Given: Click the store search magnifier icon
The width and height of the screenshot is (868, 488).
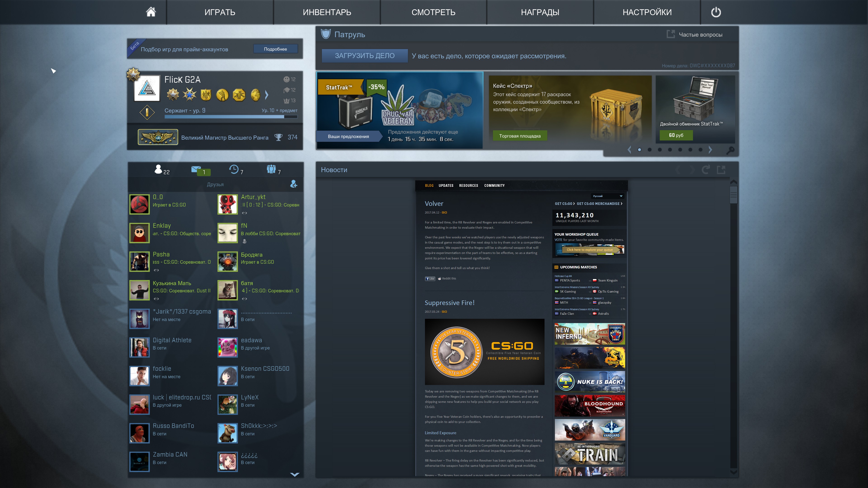Looking at the screenshot, I should click(730, 150).
